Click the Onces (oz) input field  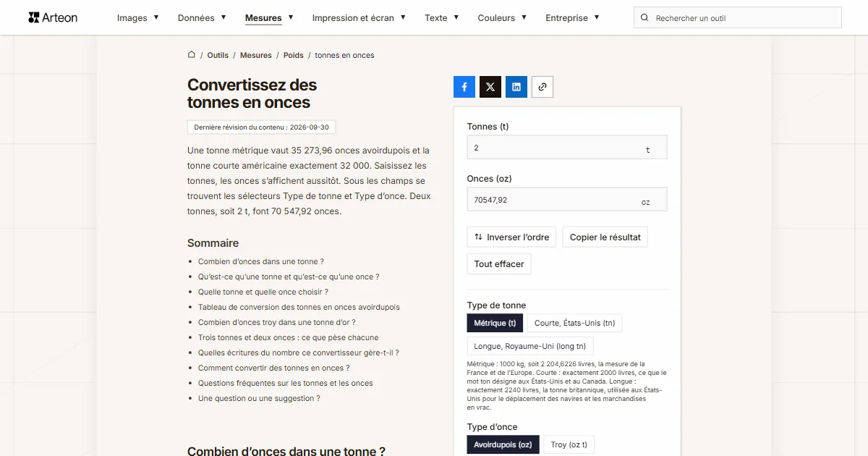[x=567, y=200]
